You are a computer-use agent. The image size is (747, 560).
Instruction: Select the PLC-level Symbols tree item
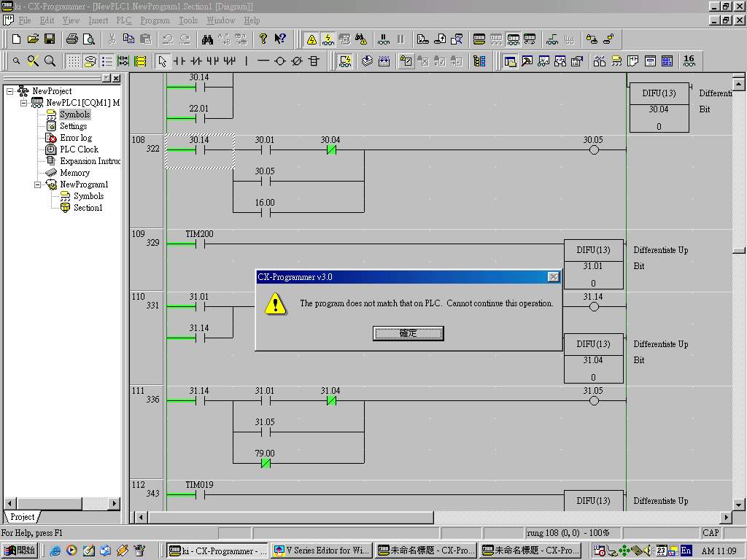pos(75,114)
